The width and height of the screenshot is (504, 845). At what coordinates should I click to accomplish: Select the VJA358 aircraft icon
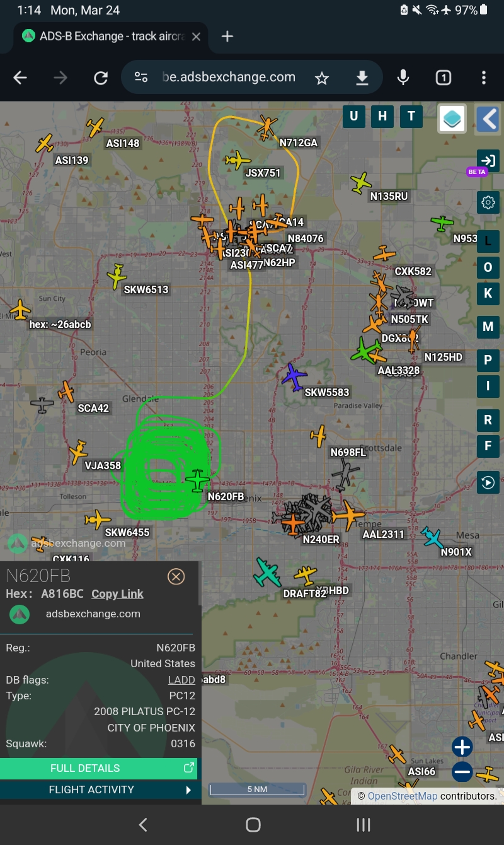click(79, 452)
